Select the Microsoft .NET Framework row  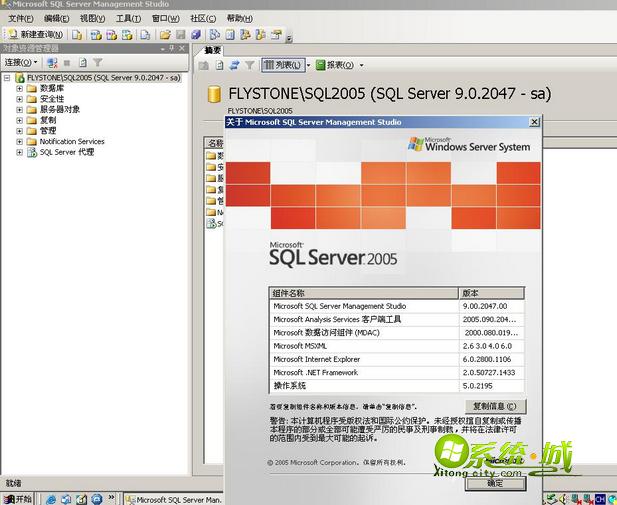pos(397,372)
